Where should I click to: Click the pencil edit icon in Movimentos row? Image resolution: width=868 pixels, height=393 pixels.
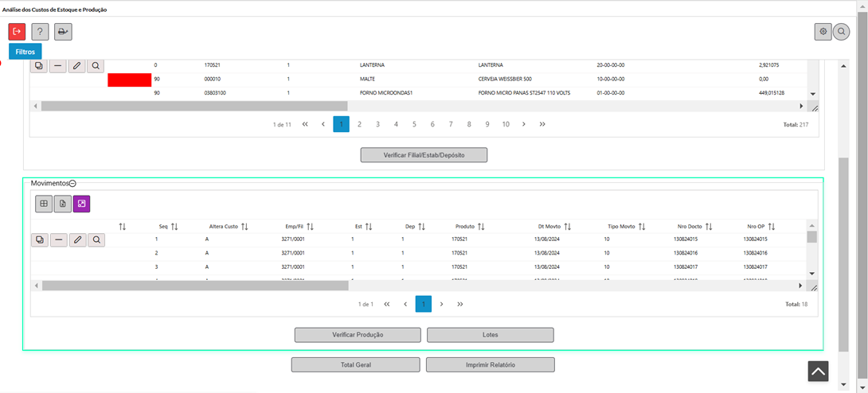[77, 239]
